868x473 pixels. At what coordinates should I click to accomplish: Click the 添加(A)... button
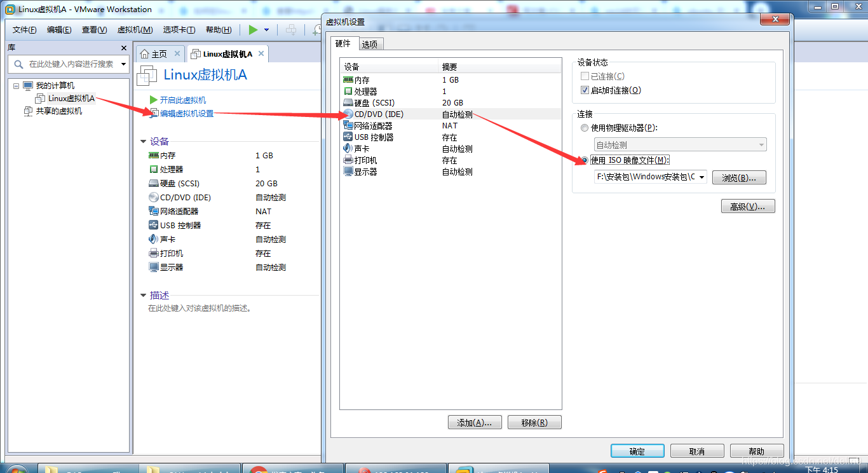tap(475, 423)
